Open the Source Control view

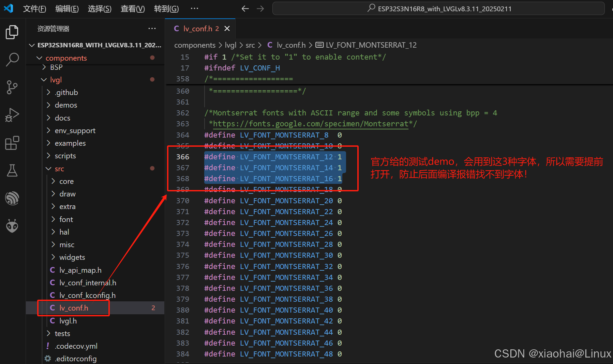(12, 87)
